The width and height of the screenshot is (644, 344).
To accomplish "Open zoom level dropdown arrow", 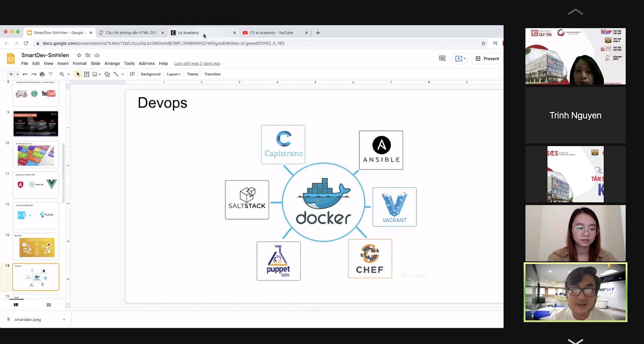I will tap(68, 74).
